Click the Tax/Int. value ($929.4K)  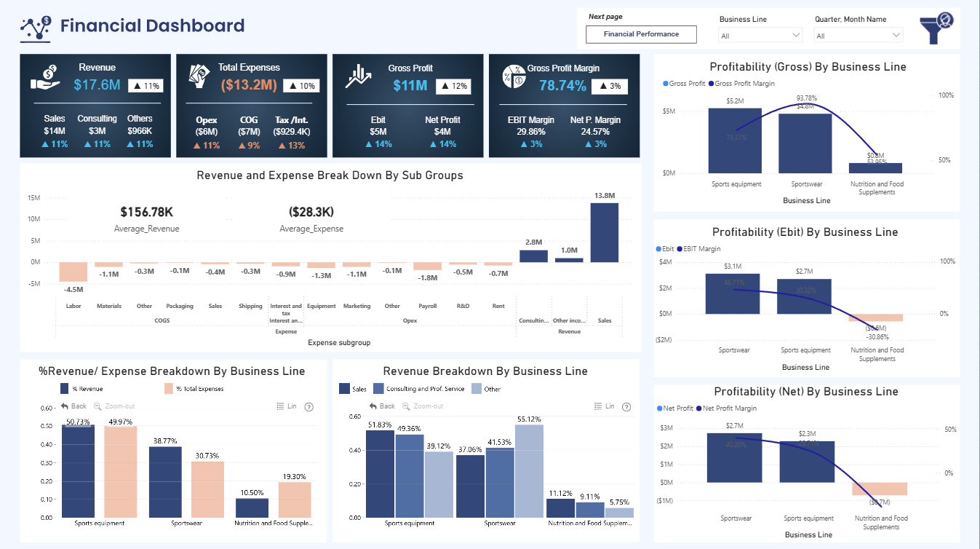tap(292, 132)
